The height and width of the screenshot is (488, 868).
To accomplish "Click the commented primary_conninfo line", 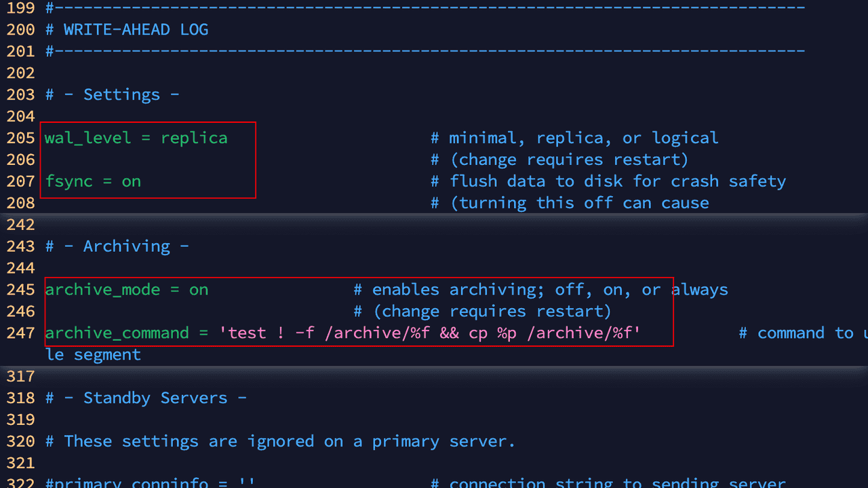I will [x=149, y=482].
